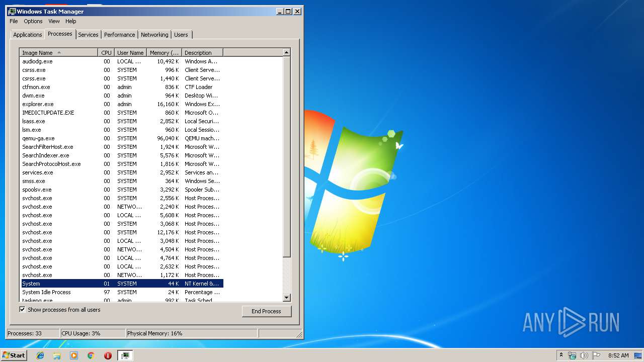Show hidden system tray icons
Image resolution: width=644 pixels, height=362 pixels.
tap(561, 355)
